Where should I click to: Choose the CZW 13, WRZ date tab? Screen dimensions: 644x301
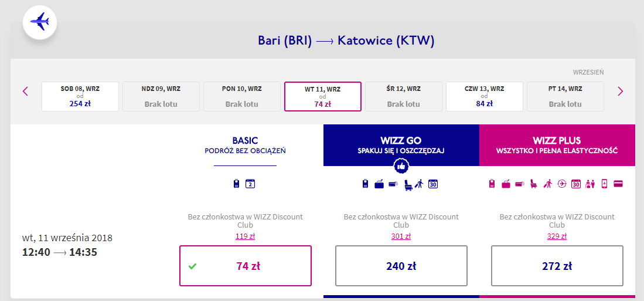pos(485,96)
